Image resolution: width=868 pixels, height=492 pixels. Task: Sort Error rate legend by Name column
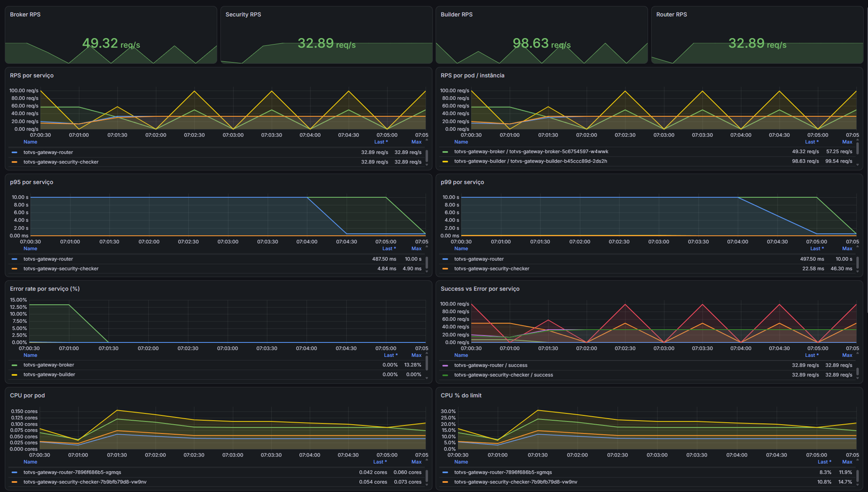click(x=30, y=355)
